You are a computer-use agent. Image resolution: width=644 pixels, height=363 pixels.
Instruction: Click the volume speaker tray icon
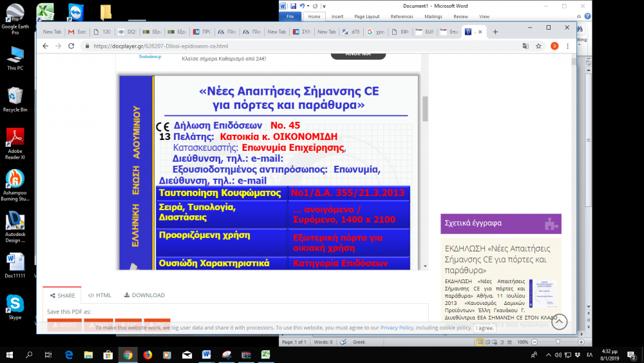558,355
